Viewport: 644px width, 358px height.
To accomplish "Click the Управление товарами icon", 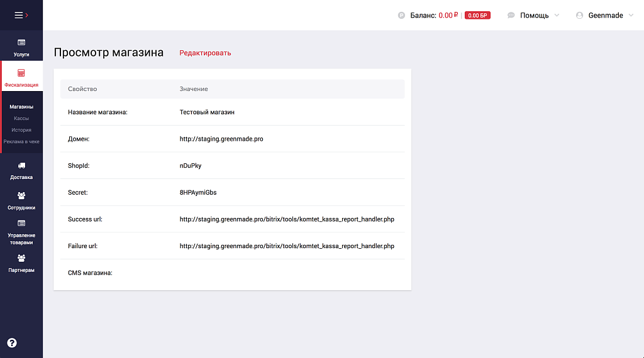I will click(21, 223).
